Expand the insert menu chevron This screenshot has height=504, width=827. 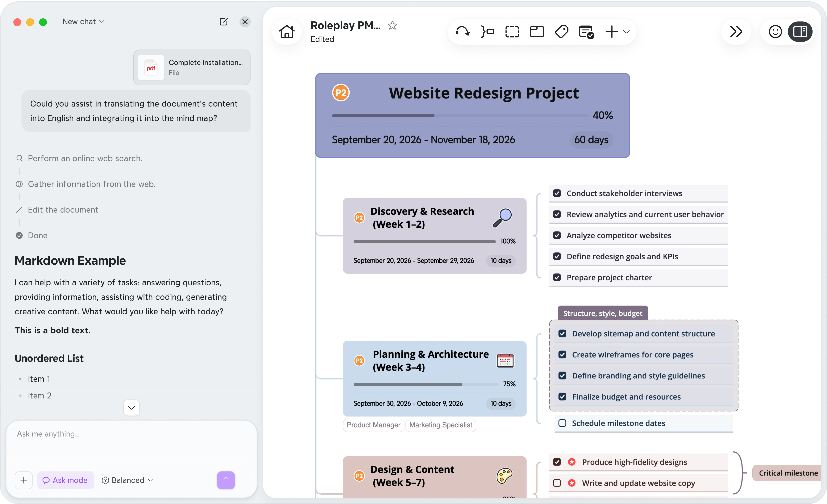click(x=626, y=31)
